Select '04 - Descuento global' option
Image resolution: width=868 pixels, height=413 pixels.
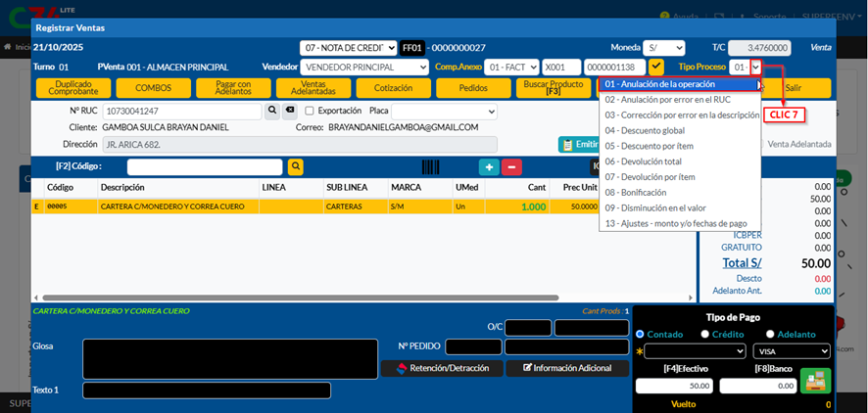(644, 130)
